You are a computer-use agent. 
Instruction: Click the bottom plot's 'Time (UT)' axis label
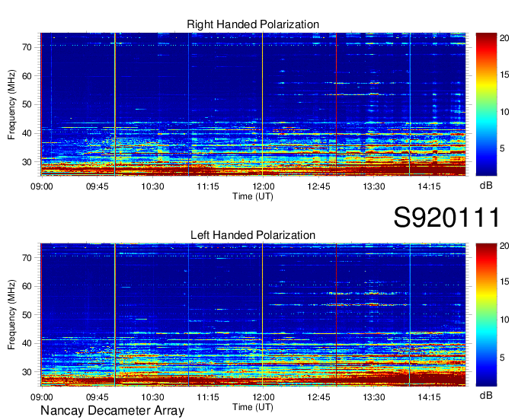click(x=253, y=407)
